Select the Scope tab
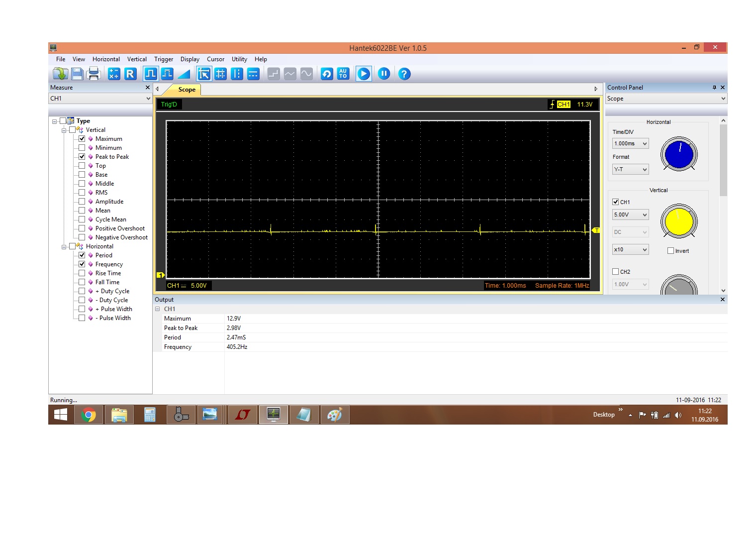 click(x=187, y=90)
